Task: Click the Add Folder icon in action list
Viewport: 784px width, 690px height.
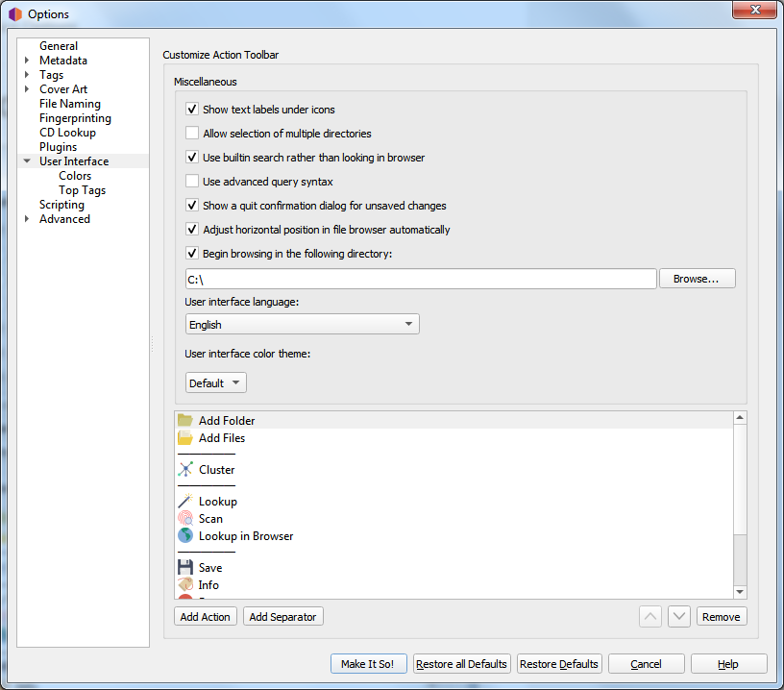Action: coord(185,420)
